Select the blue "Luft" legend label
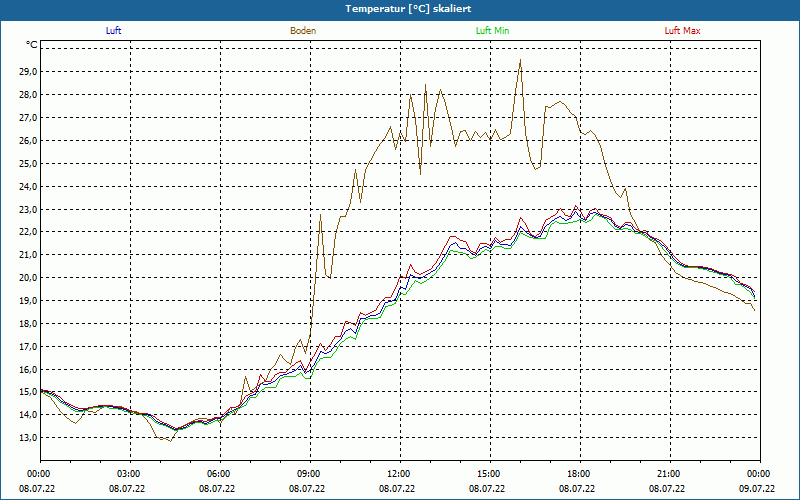 [113, 31]
